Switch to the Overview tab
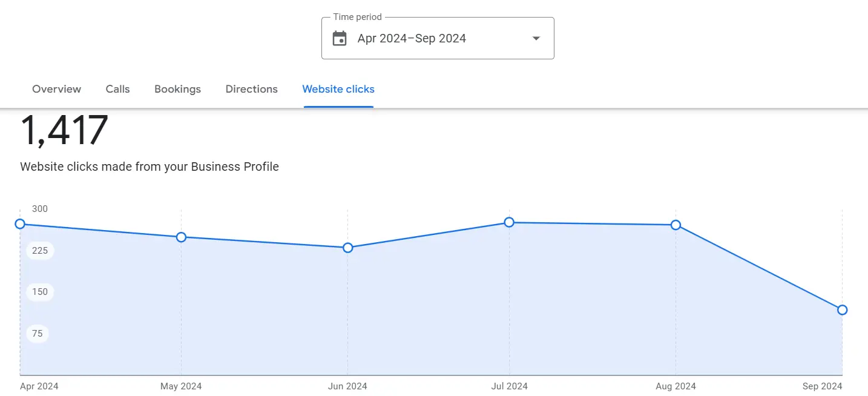This screenshot has height=396, width=868. pos(56,89)
